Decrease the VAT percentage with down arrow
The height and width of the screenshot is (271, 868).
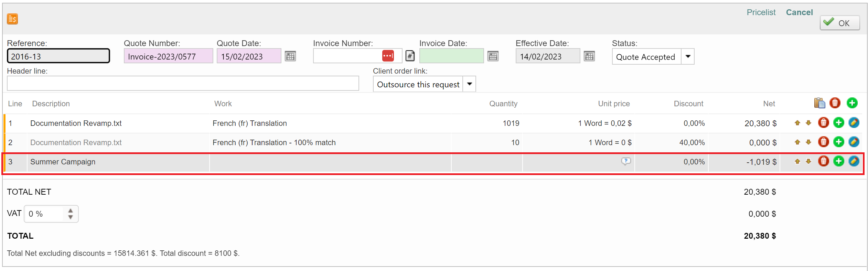pyautogui.click(x=71, y=217)
